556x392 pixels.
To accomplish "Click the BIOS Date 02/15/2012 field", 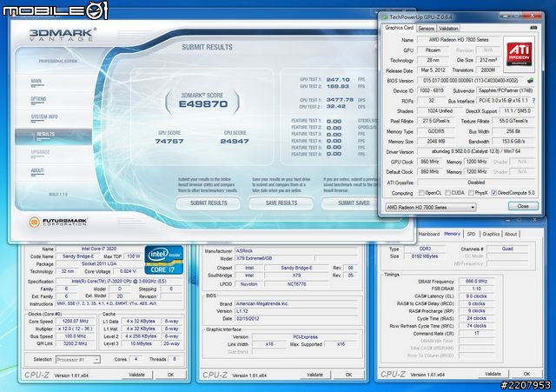I will point(295,319).
